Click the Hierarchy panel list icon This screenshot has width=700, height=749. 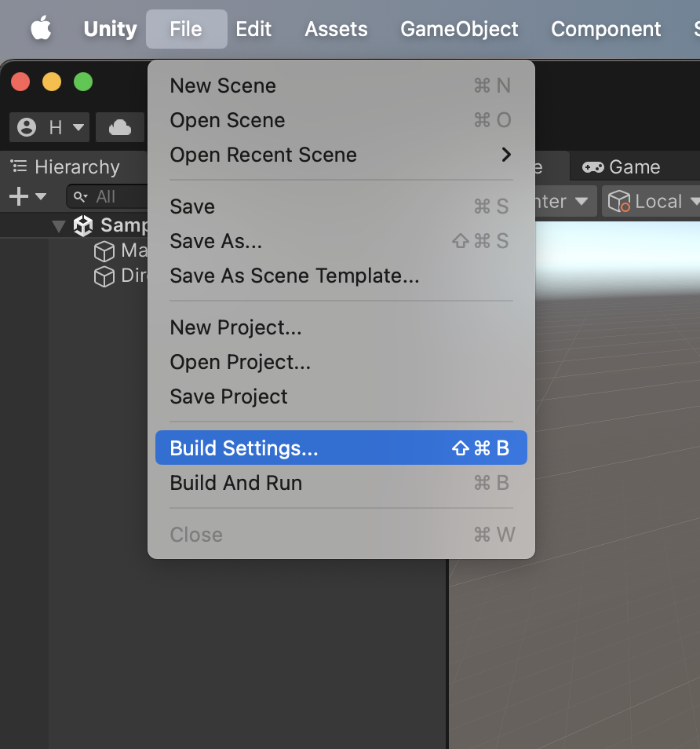pos(19,166)
